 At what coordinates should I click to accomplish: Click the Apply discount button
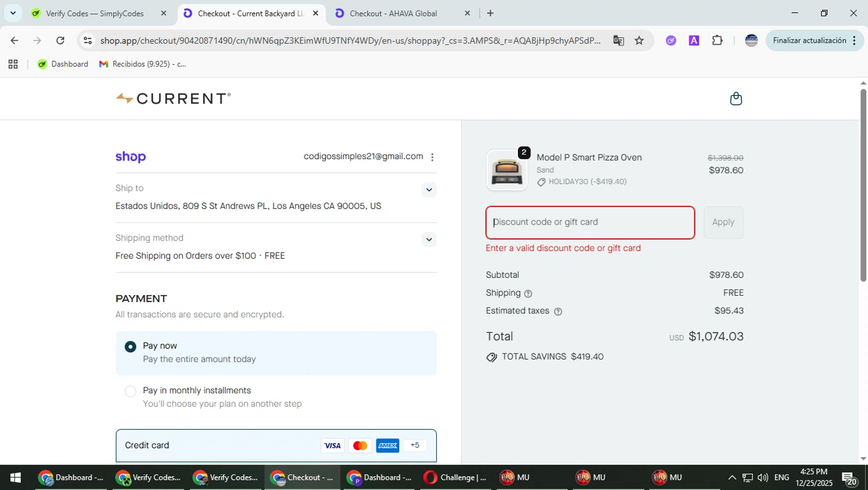pos(723,222)
